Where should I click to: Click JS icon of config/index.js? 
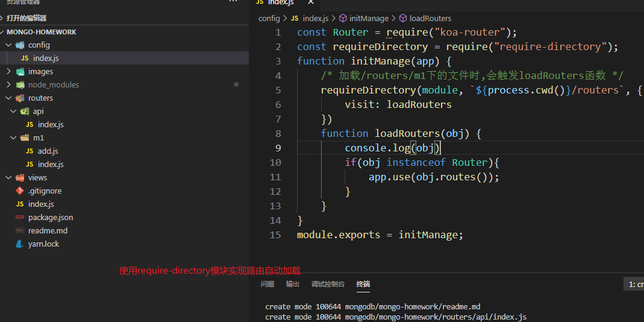pos(25,58)
